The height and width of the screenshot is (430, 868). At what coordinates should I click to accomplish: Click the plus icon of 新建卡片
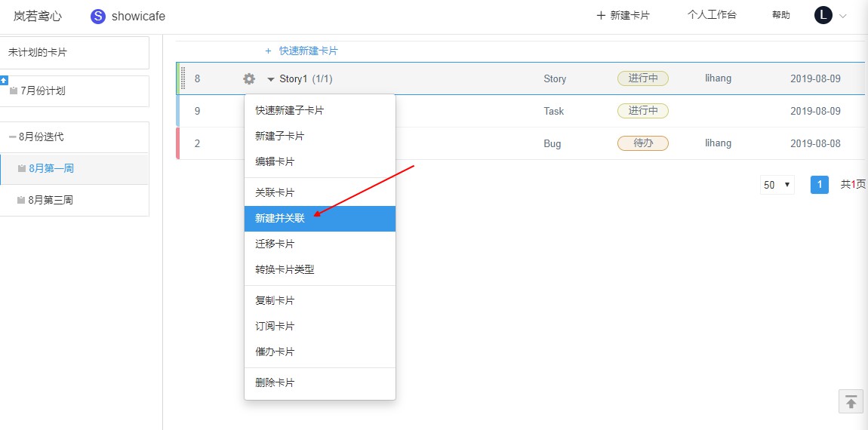[601, 16]
